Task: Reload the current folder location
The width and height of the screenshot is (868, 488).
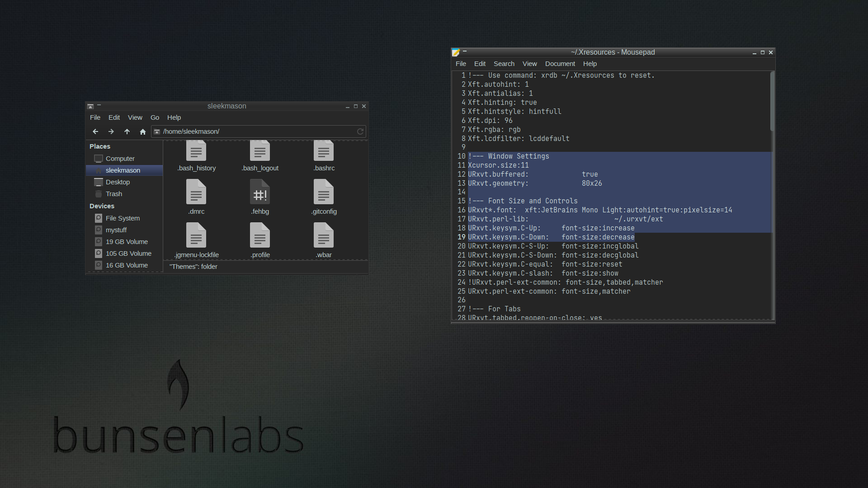Action: [360, 131]
